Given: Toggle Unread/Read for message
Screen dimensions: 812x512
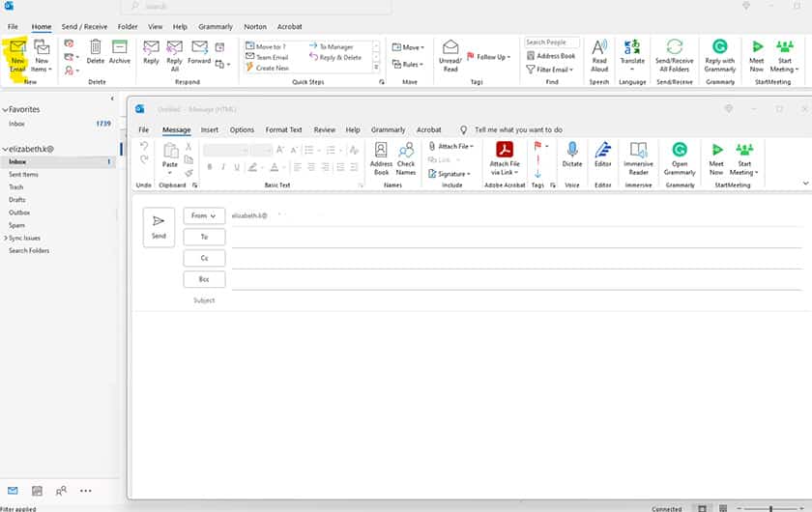Looking at the screenshot, I should [450, 56].
